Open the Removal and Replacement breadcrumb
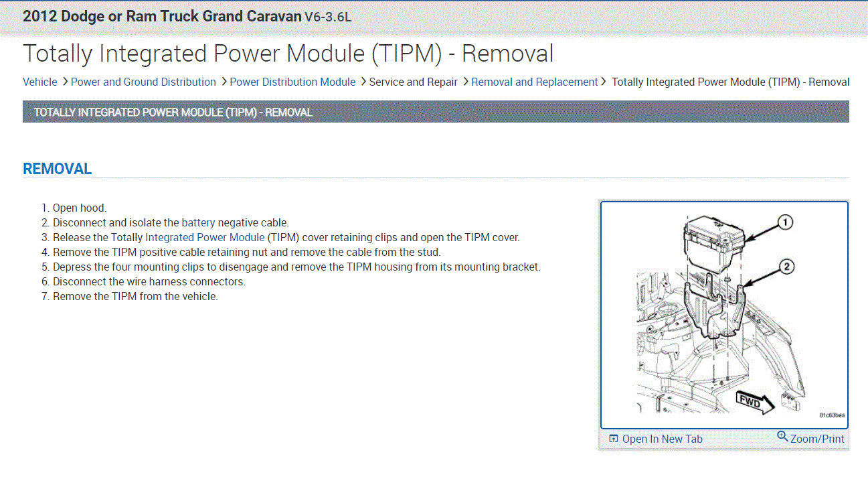Screen dimensions: 868x493 [535, 82]
